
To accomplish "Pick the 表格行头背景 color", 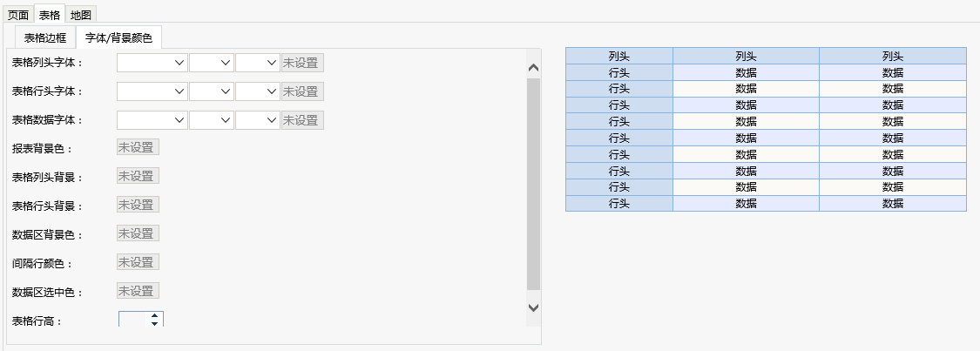I will tap(139, 205).
